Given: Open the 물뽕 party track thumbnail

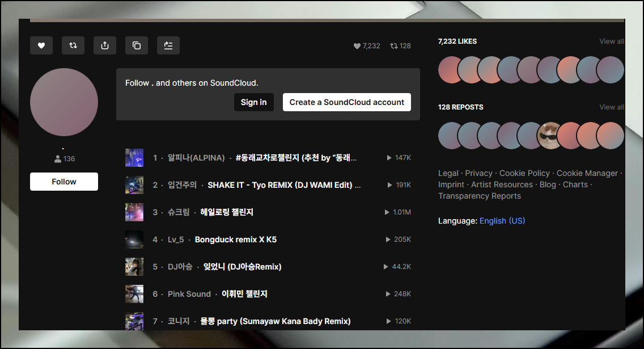Looking at the screenshot, I should coord(134,321).
